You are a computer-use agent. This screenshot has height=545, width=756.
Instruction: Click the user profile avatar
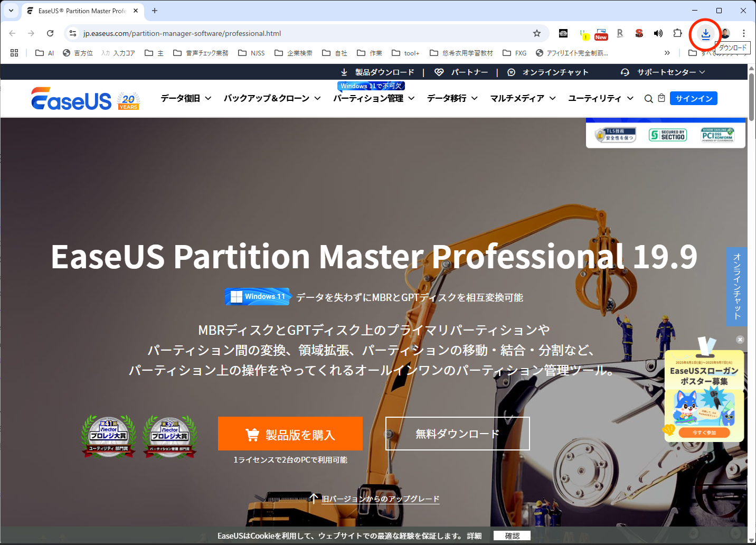[725, 33]
